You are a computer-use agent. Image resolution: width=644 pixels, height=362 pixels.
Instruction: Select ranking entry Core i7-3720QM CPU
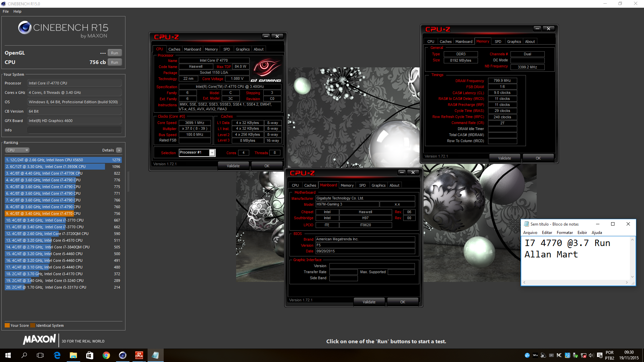click(63, 234)
